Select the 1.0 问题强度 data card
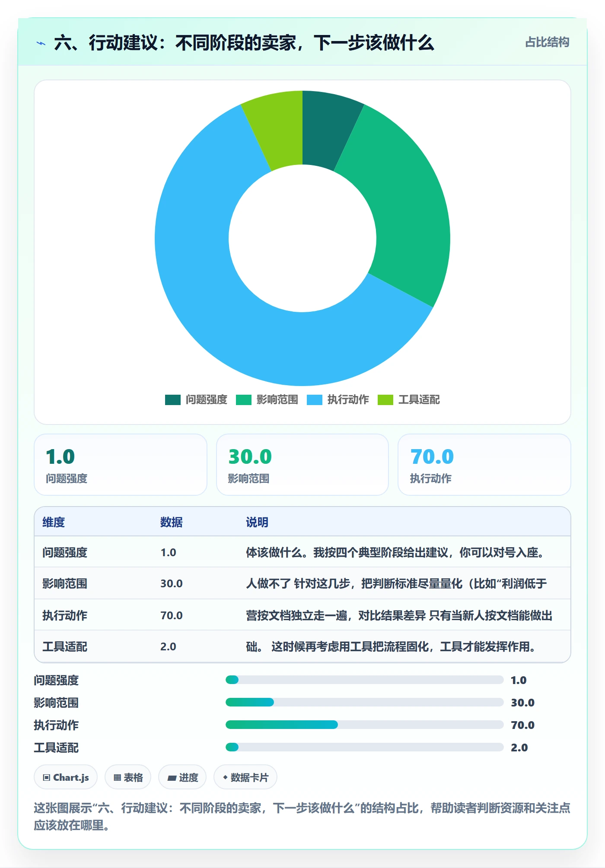 tap(121, 465)
